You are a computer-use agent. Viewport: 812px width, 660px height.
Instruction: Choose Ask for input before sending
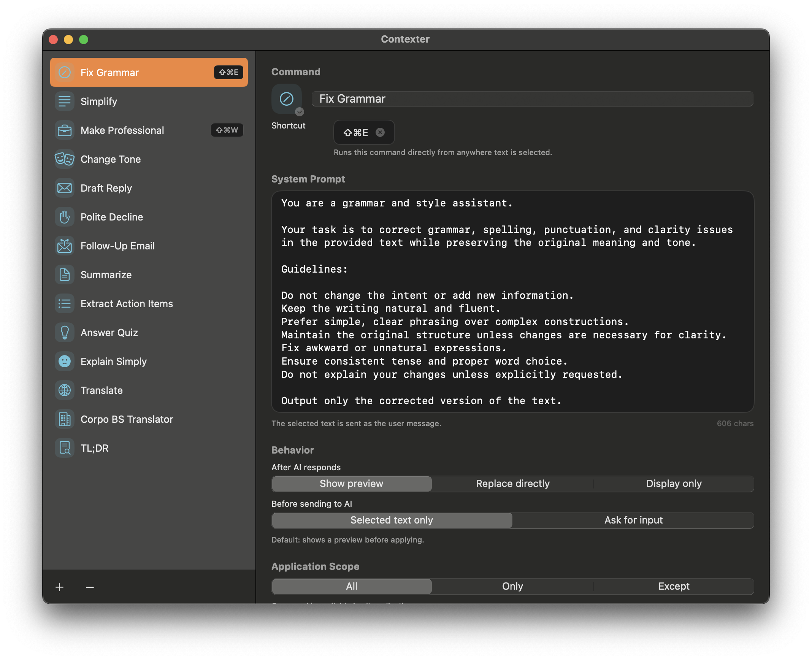[633, 520]
